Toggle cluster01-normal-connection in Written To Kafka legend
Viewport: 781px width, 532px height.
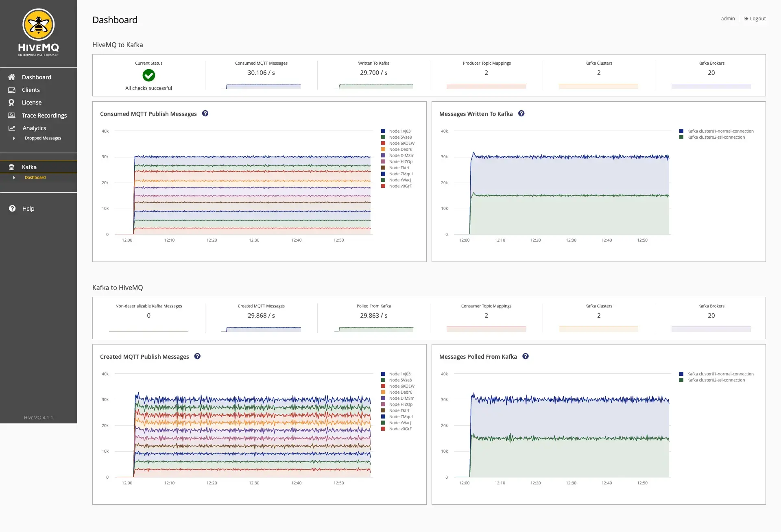pos(716,131)
